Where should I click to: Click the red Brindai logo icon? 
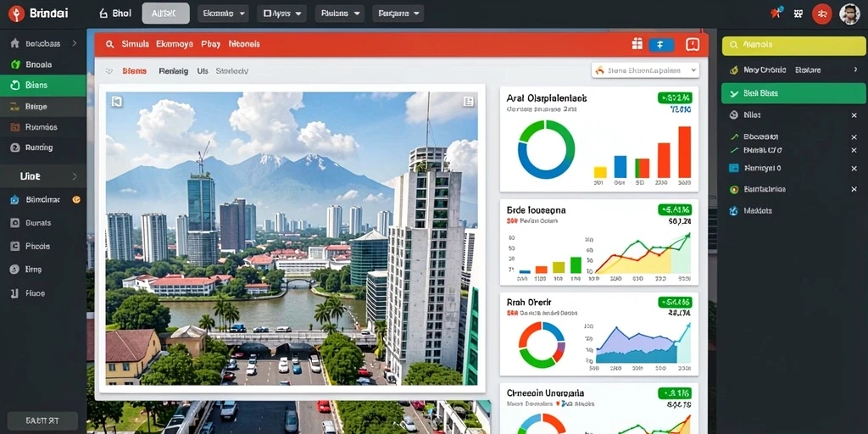(x=16, y=14)
